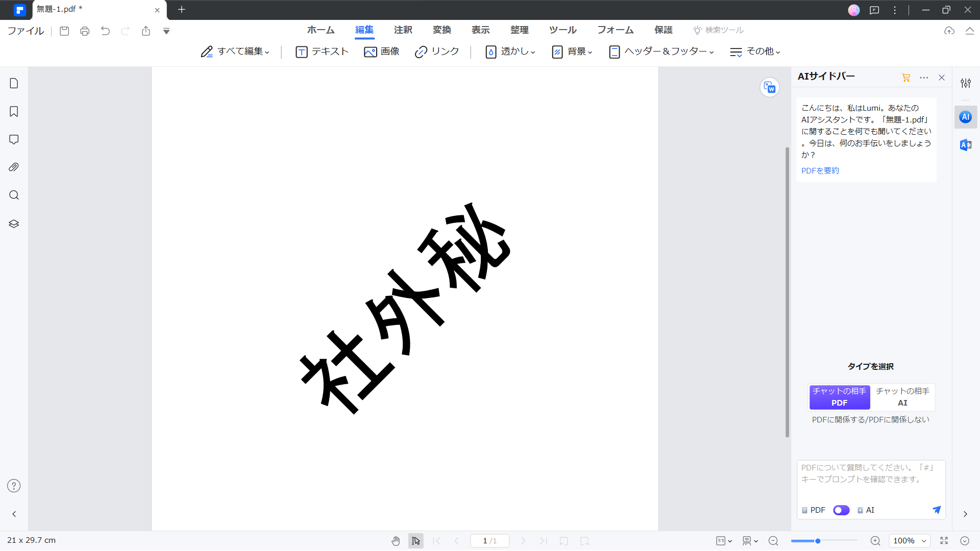This screenshot has width=980, height=551.
Task: Enable the selection cursor tool
Action: [416, 541]
